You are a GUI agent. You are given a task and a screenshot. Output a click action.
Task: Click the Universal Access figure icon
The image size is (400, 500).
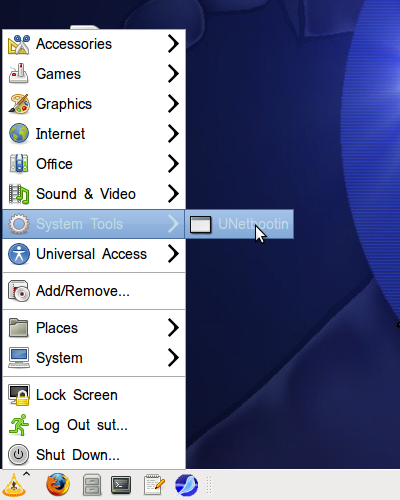pos(19,254)
